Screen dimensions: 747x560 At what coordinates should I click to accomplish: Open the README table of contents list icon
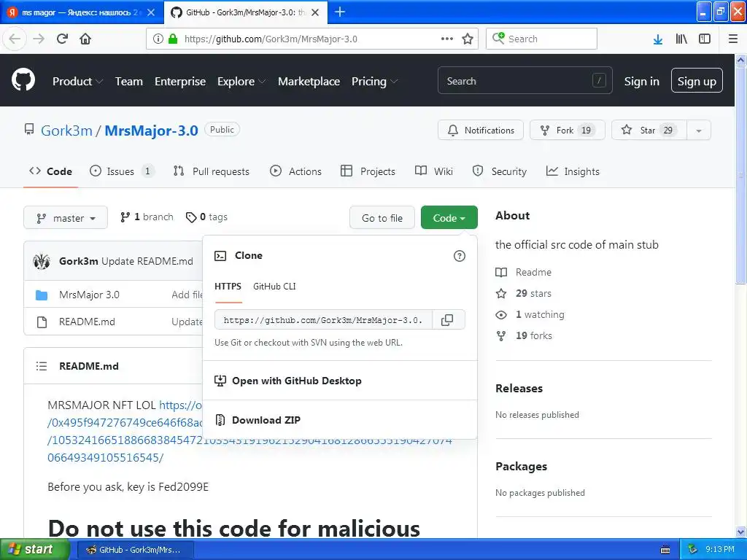click(42, 366)
